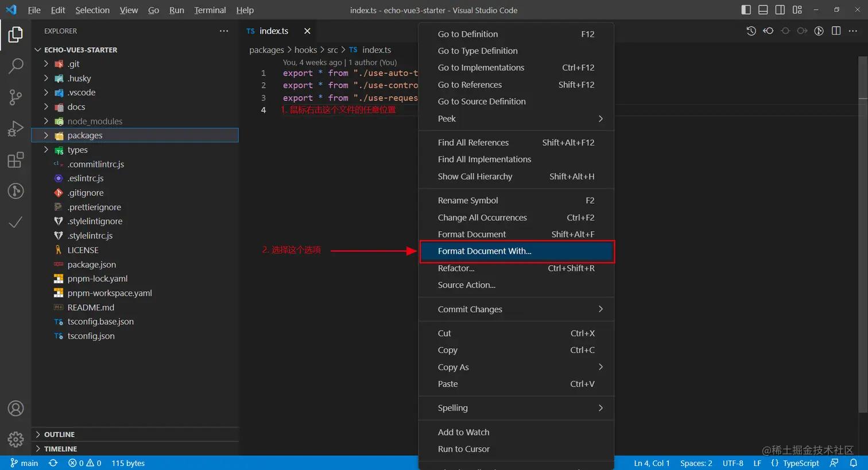This screenshot has width=868, height=470.
Task: Open the git graph view icon above the checkmark
Action: click(15, 191)
